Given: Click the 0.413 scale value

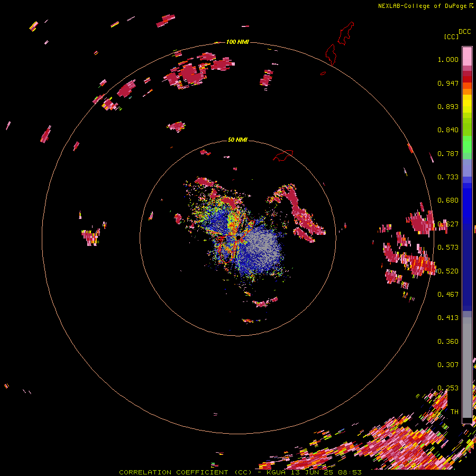Looking at the screenshot, I should tap(448, 318).
